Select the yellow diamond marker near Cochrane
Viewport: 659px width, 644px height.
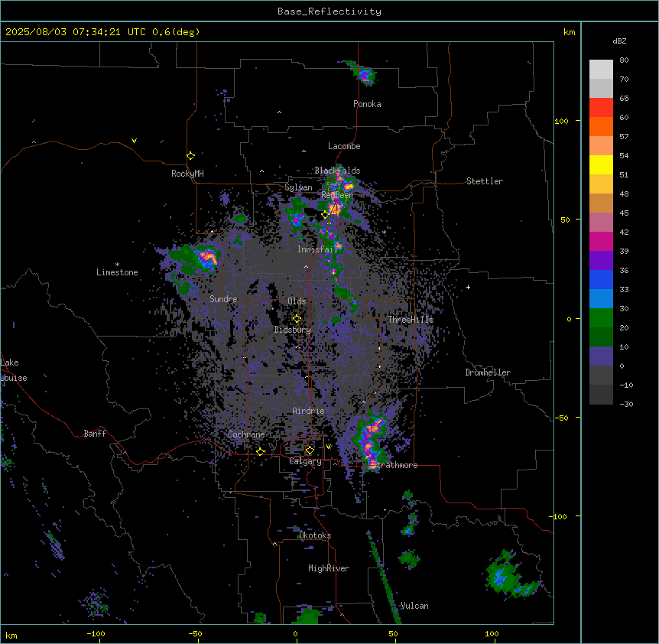click(260, 451)
